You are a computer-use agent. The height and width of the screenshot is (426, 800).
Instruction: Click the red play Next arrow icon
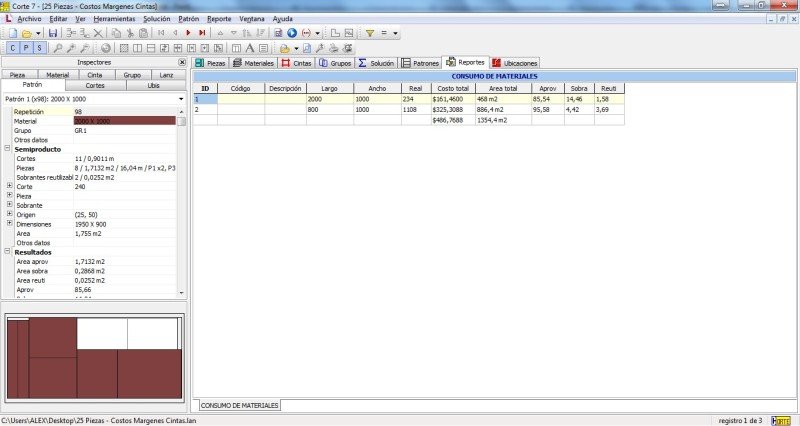[188, 33]
